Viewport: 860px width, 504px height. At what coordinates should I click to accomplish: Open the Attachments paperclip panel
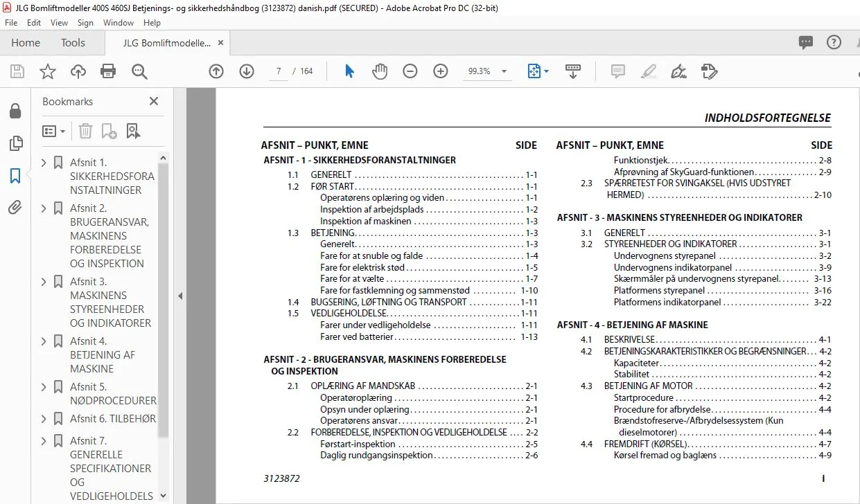pos(15,208)
